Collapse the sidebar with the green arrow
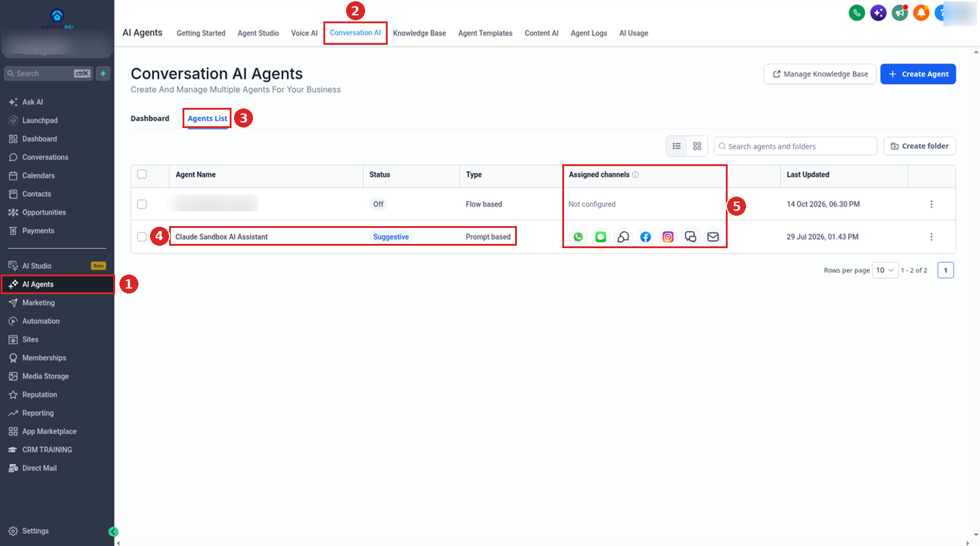This screenshot has height=546, width=980. pyautogui.click(x=113, y=532)
